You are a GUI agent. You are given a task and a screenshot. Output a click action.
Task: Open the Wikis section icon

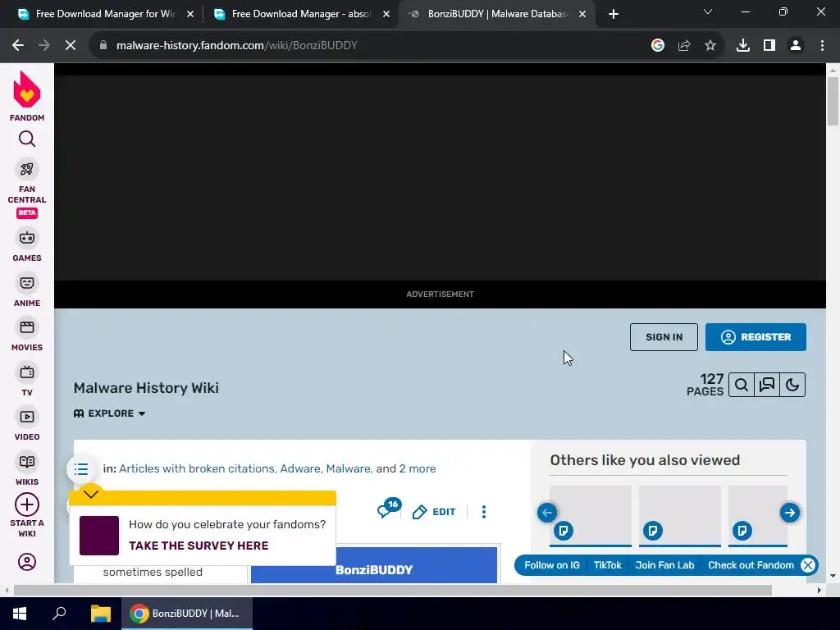coord(27,462)
